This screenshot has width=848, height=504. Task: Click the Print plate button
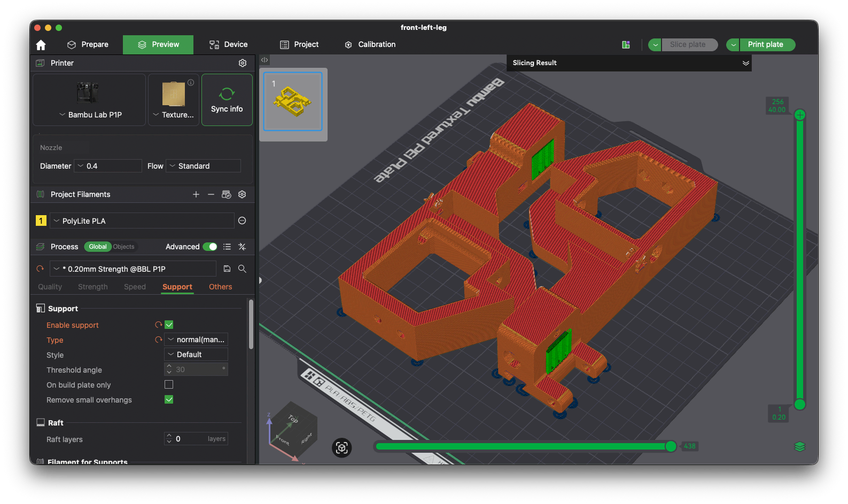[x=765, y=45]
